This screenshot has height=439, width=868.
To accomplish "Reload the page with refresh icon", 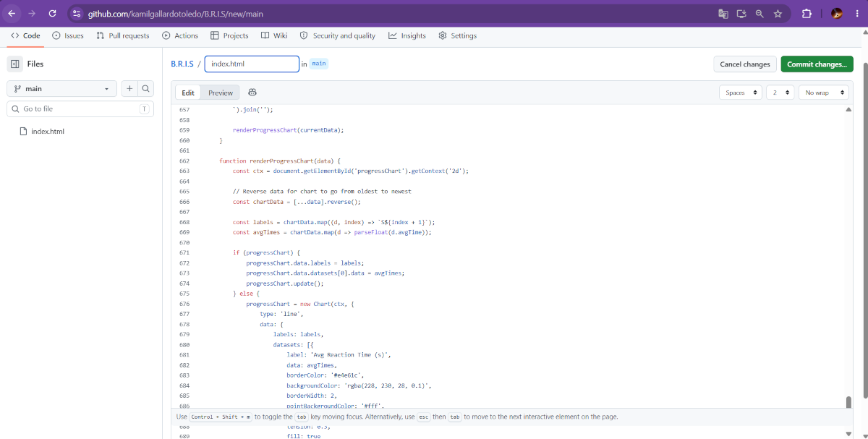I will pyautogui.click(x=52, y=13).
